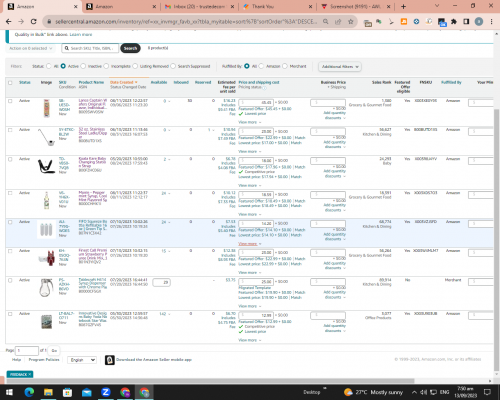
Task: Dismiss the FEEDBACK badge with its x
Action: point(30,374)
